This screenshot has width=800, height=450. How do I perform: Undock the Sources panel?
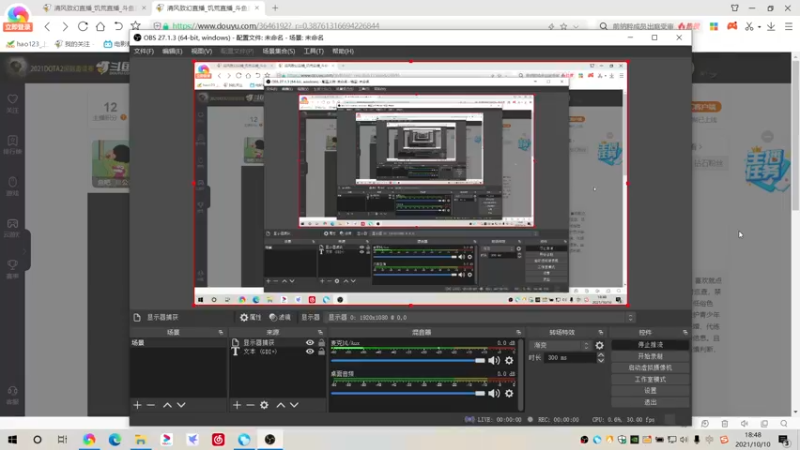[x=320, y=332]
